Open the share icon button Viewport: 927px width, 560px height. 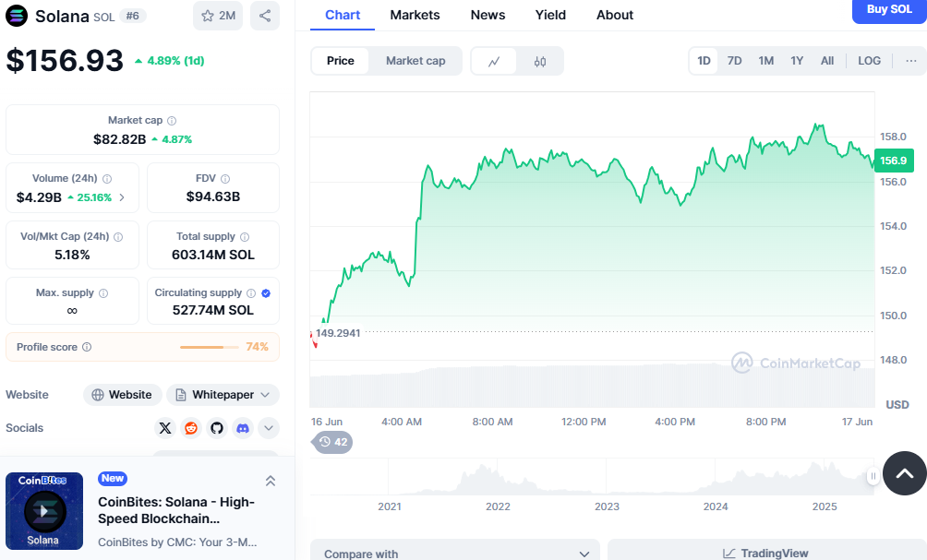[265, 16]
